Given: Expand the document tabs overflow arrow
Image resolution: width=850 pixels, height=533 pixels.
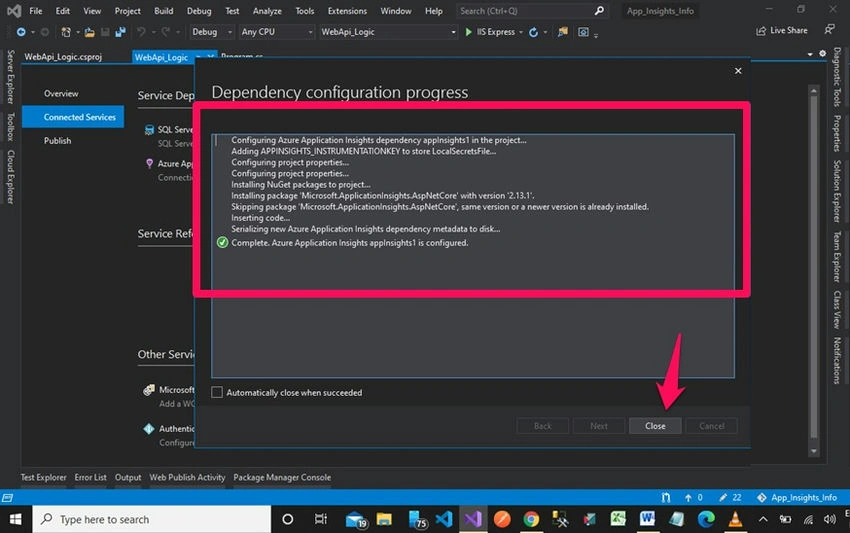Looking at the screenshot, I should tap(810, 54).
